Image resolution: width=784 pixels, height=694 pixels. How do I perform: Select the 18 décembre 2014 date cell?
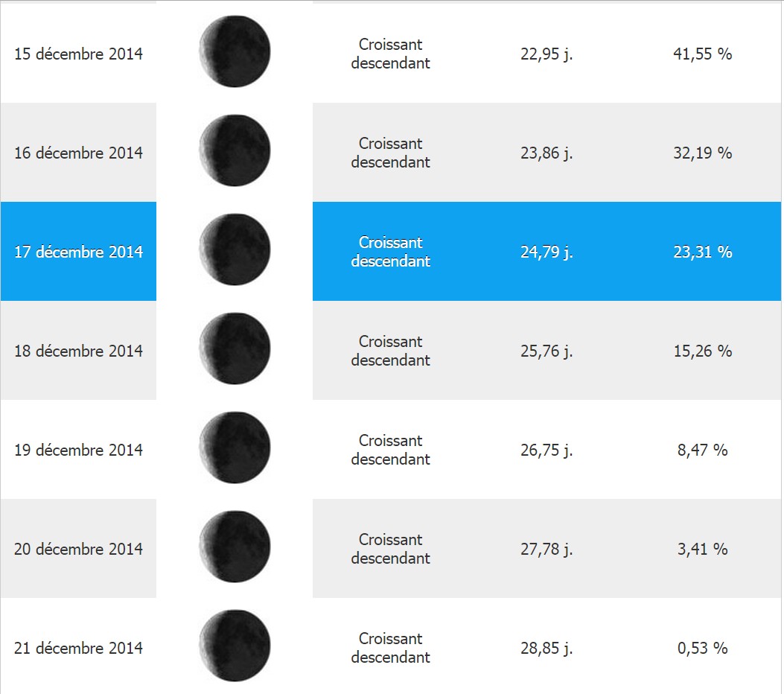pos(78,351)
